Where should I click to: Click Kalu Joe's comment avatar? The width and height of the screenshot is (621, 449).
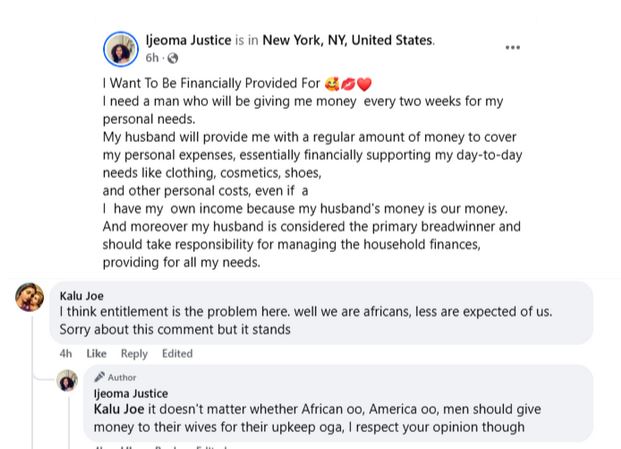coord(30,297)
